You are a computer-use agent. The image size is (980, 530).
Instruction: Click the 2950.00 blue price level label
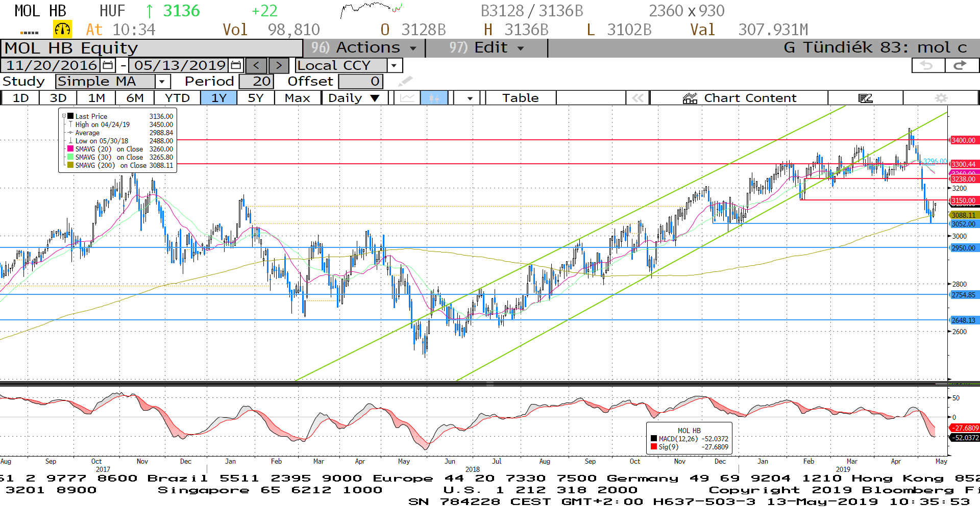click(963, 248)
